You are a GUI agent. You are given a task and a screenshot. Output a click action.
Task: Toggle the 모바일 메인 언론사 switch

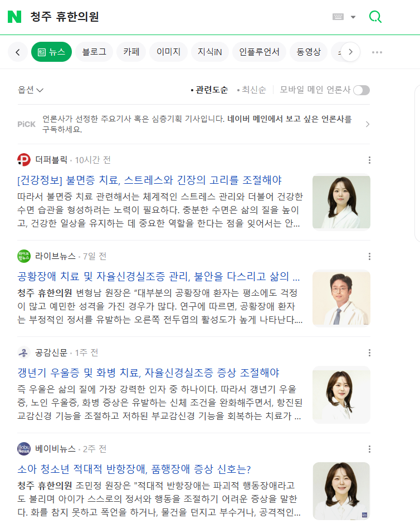(362, 90)
